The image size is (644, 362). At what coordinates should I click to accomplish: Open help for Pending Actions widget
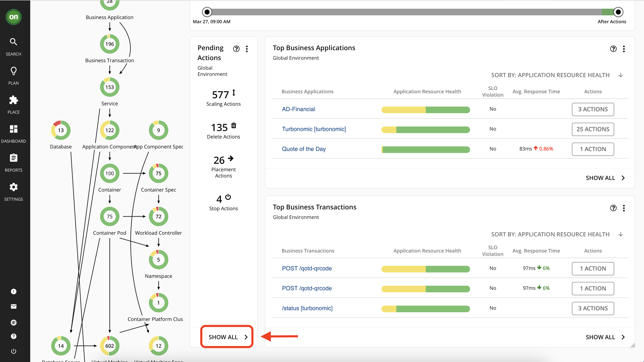tap(236, 49)
